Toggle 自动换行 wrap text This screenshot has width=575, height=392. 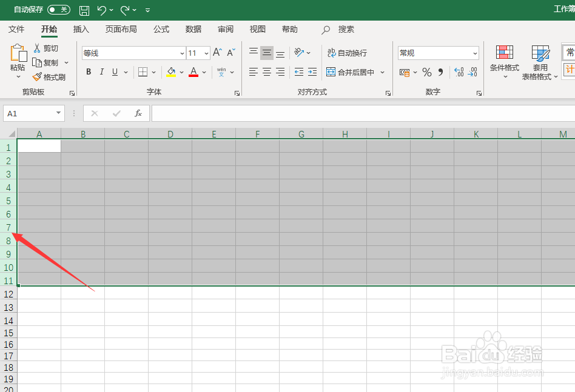click(x=347, y=53)
